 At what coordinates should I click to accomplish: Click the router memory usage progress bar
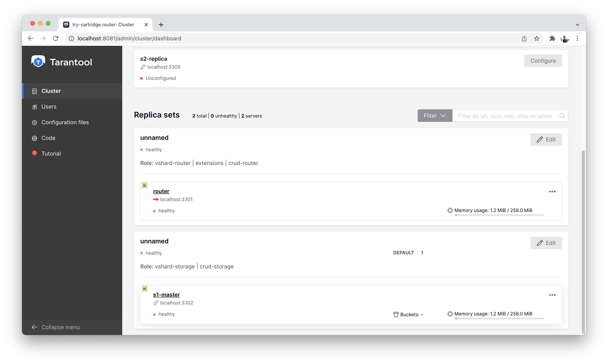[499, 215]
